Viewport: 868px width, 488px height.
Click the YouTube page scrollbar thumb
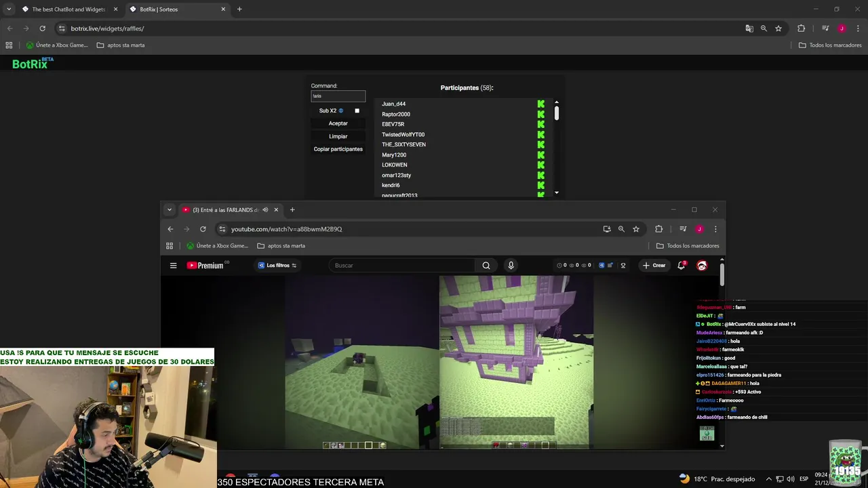[722, 274]
